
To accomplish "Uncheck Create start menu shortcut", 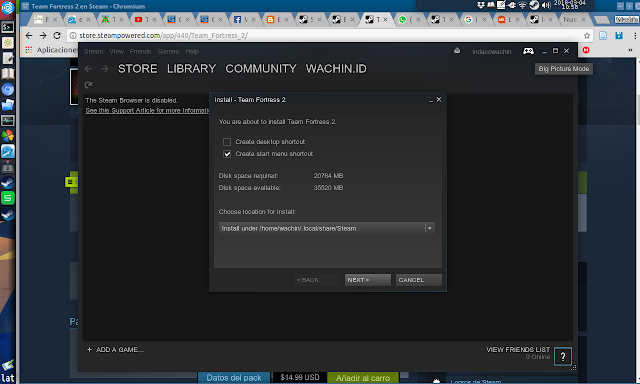I will click(227, 154).
